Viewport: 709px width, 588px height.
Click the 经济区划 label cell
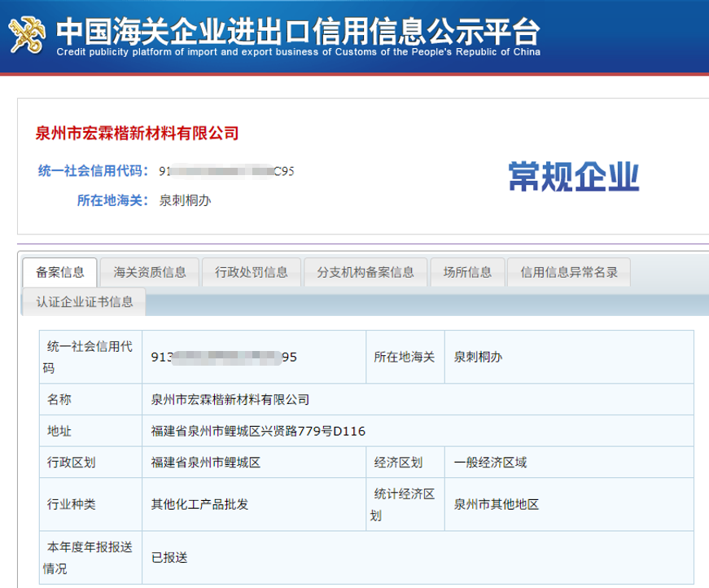pyautogui.click(x=405, y=463)
